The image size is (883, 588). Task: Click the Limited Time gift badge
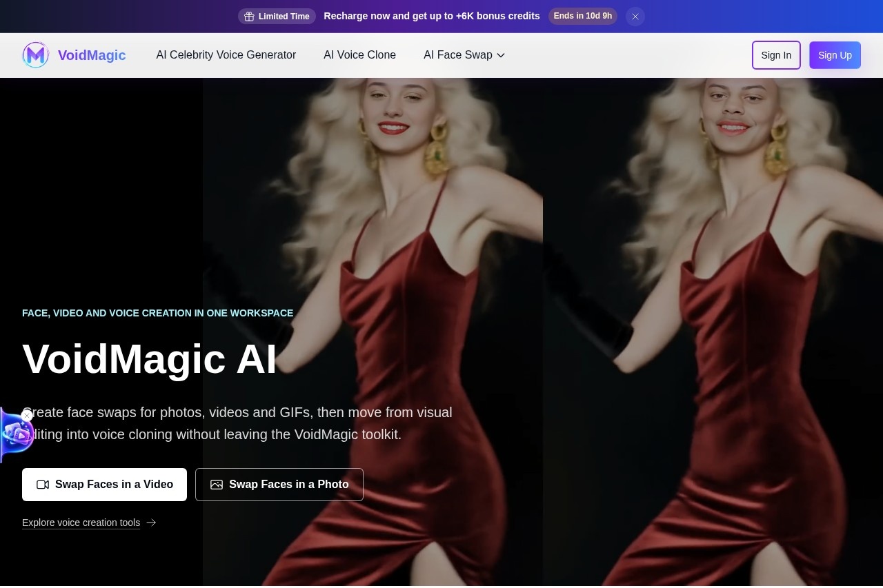click(277, 17)
